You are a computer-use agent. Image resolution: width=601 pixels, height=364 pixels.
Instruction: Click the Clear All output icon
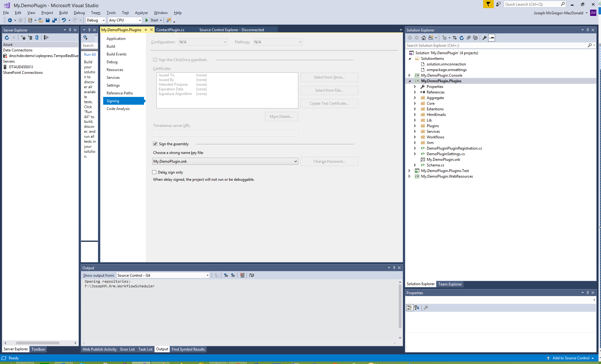pyautogui.click(x=242, y=275)
